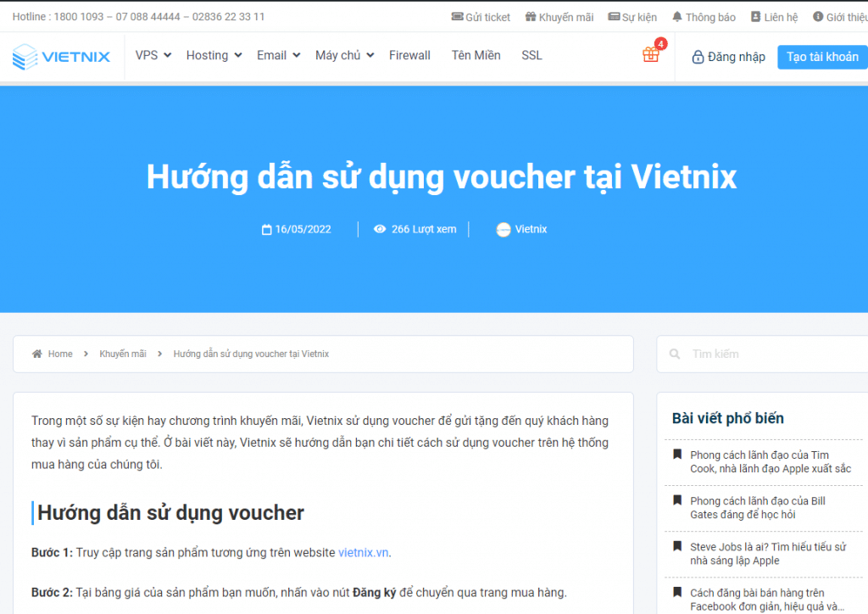The height and width of the screenshot is (614, 868).
Task: Open the Firewall menu item
Action: coord(409,55)
